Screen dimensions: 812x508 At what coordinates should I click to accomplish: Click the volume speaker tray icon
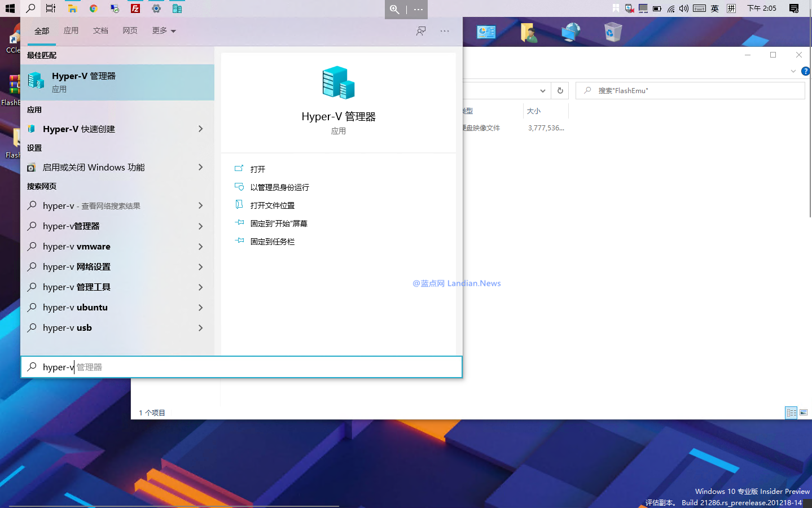pos(684,8)
